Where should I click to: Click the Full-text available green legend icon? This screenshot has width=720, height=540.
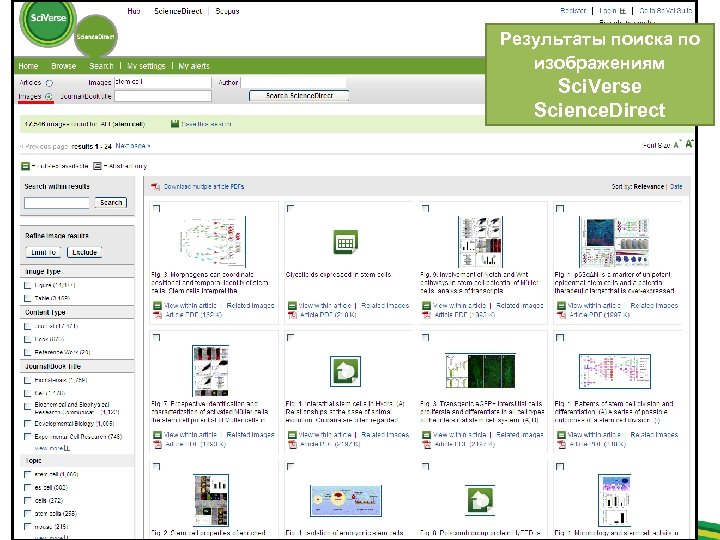coord(25,166)
